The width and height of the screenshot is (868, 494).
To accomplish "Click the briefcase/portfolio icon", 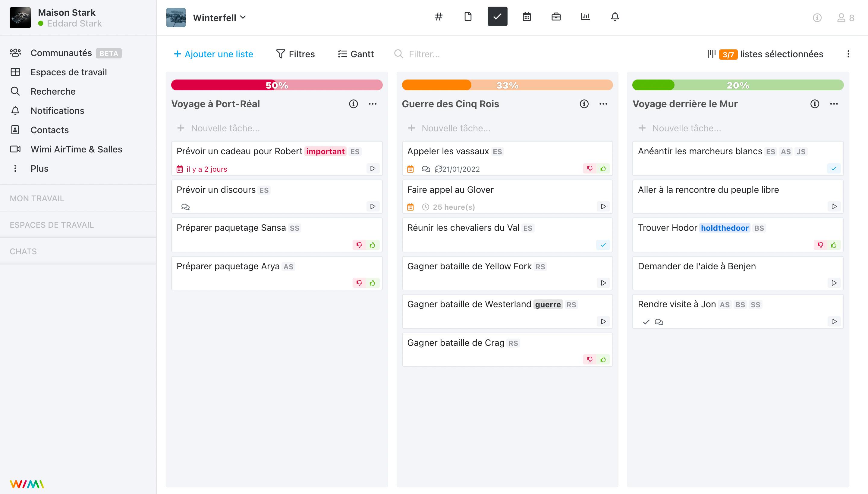I will click(x=556, y=17).
